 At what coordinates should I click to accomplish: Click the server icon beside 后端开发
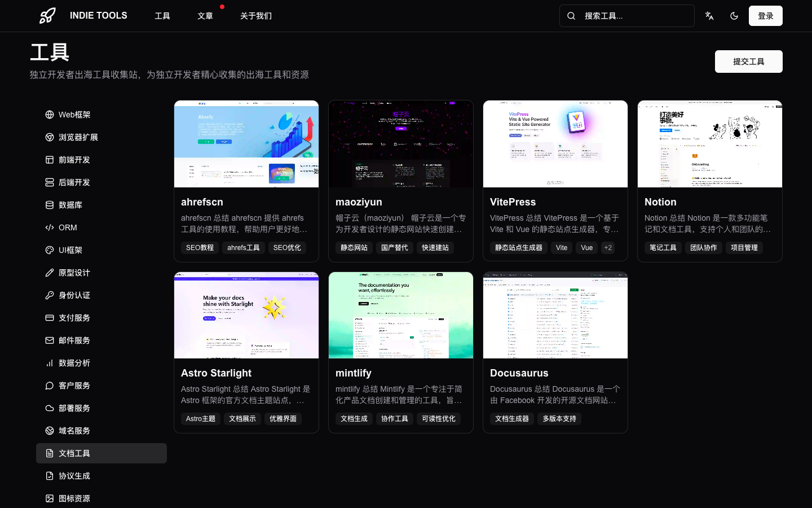pos(50,182)
